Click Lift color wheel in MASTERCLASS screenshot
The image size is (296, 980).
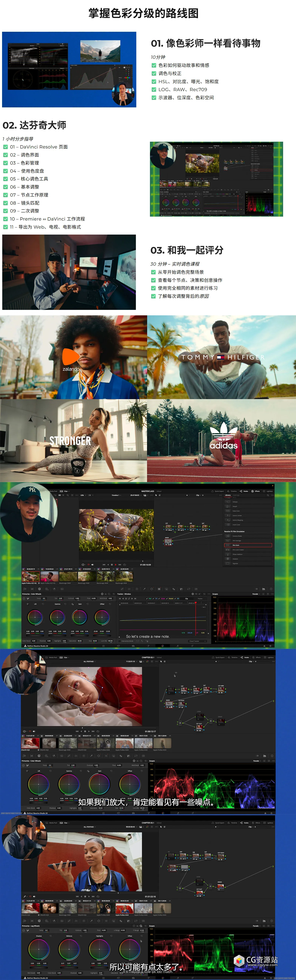[x=35, y=617]
